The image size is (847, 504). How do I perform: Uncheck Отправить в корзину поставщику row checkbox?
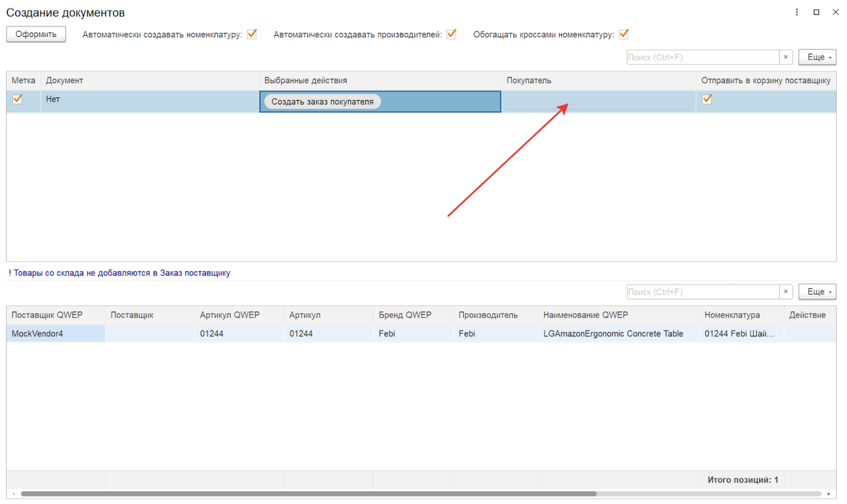[707, 99]
